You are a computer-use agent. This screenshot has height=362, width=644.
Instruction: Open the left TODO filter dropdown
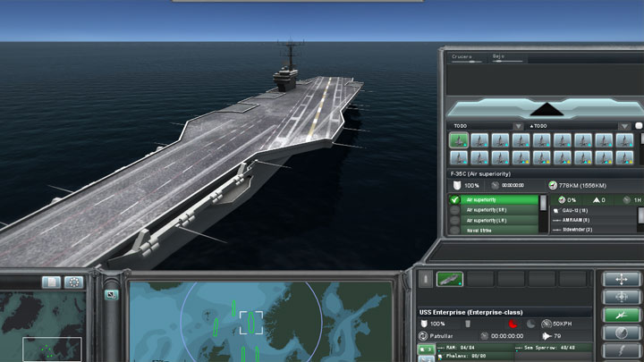point(518,126)
